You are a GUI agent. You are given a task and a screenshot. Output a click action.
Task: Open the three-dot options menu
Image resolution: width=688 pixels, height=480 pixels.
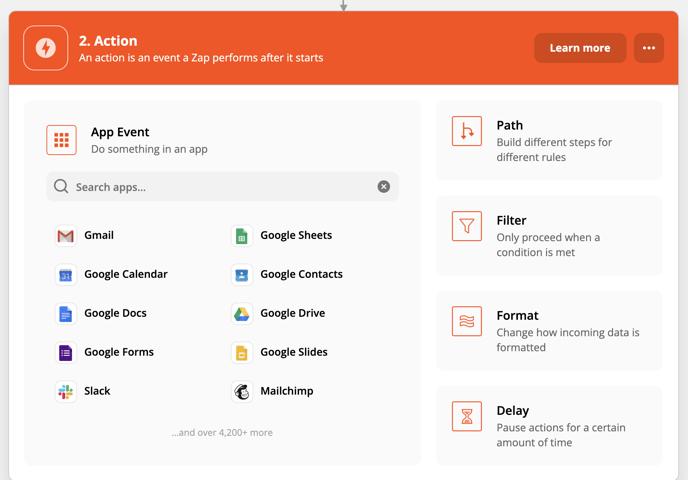[x=649, y=48]
